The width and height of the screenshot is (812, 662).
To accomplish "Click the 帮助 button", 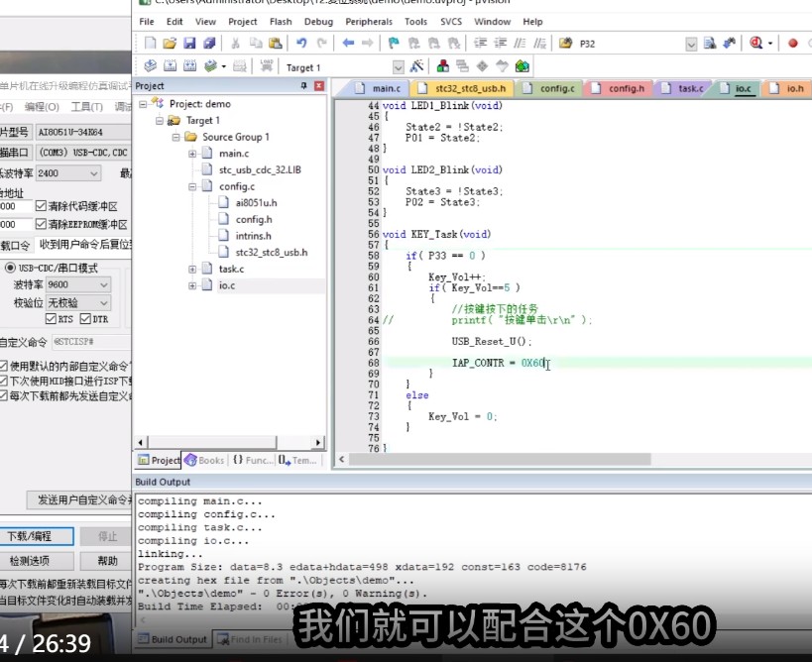I will point(106,560).
